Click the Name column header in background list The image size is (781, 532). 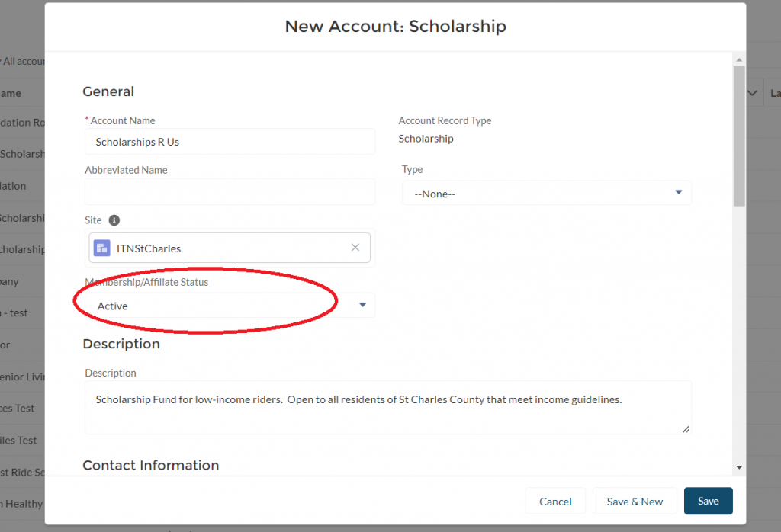(x=11, y=93)
